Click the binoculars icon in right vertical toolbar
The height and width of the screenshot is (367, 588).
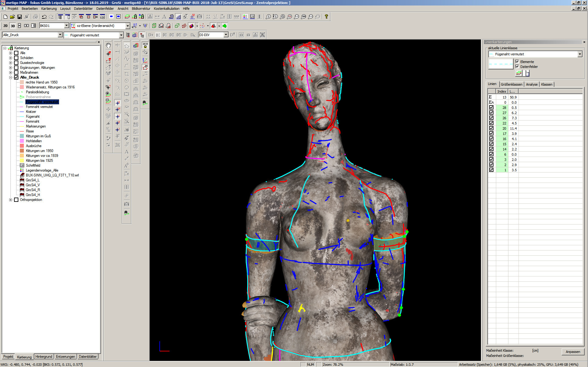tap(144, 102)
